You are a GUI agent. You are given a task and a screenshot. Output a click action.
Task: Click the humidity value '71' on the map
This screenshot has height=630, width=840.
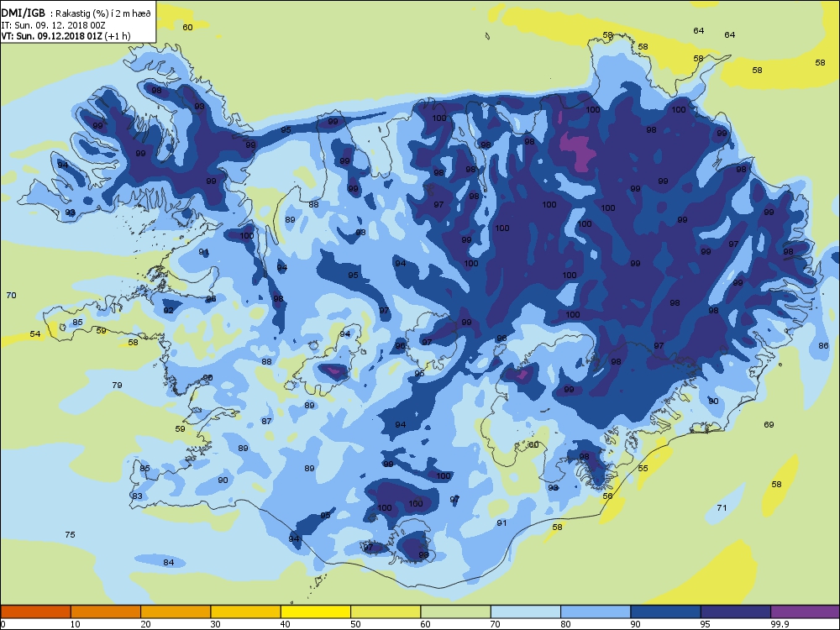pyautogui.click(x=722, y=507)
